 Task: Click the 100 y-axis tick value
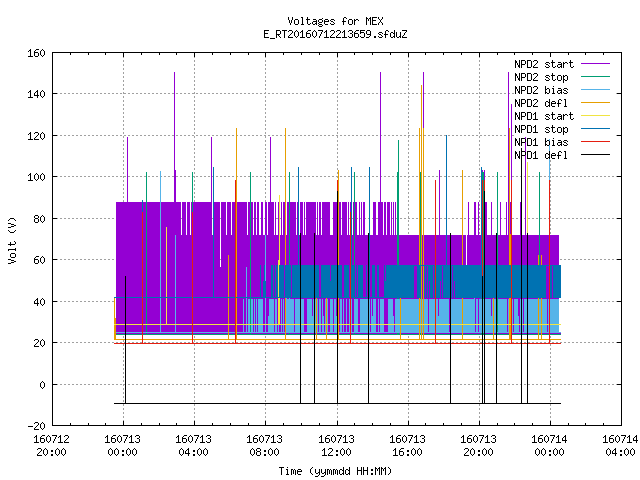[36, 177]
